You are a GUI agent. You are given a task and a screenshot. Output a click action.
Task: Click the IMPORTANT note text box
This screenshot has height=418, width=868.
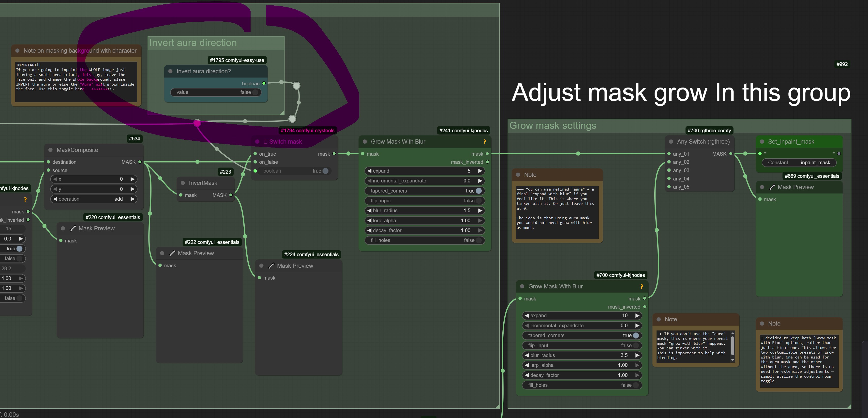point(76,82)
